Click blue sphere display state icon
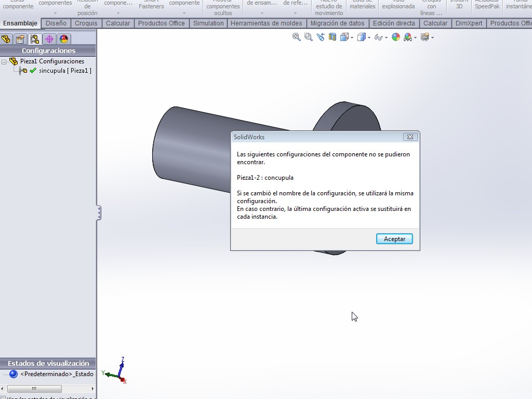The width and height of the screenshot is (532, 399). [13, 374]
